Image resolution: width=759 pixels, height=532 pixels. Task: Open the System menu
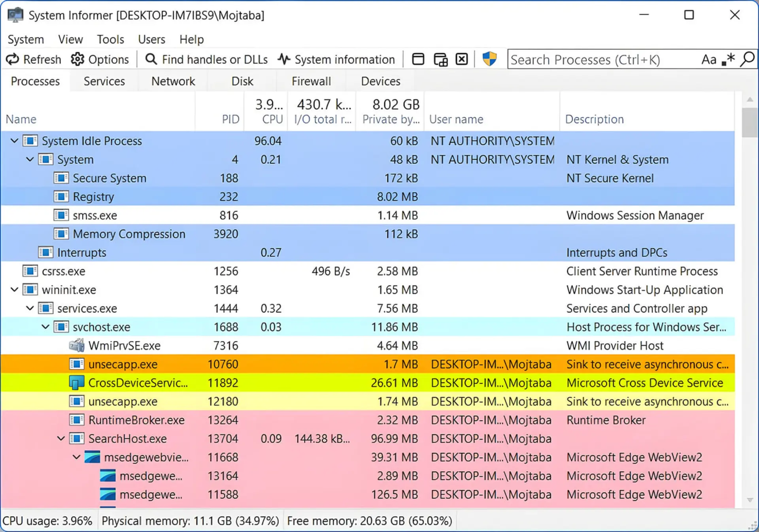[26, 39]
